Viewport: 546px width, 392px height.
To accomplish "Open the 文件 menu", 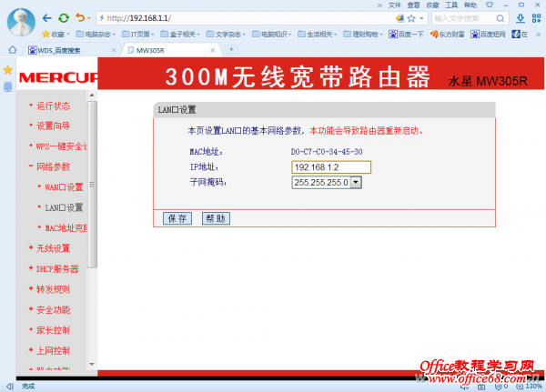I will tap(395, 5).
